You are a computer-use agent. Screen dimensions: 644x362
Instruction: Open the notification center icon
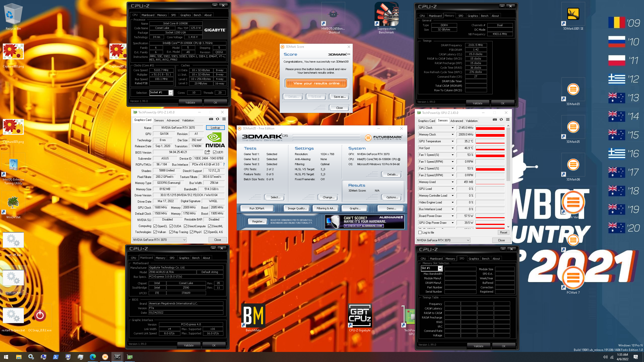pyautogui.click(x=636, y=357)
